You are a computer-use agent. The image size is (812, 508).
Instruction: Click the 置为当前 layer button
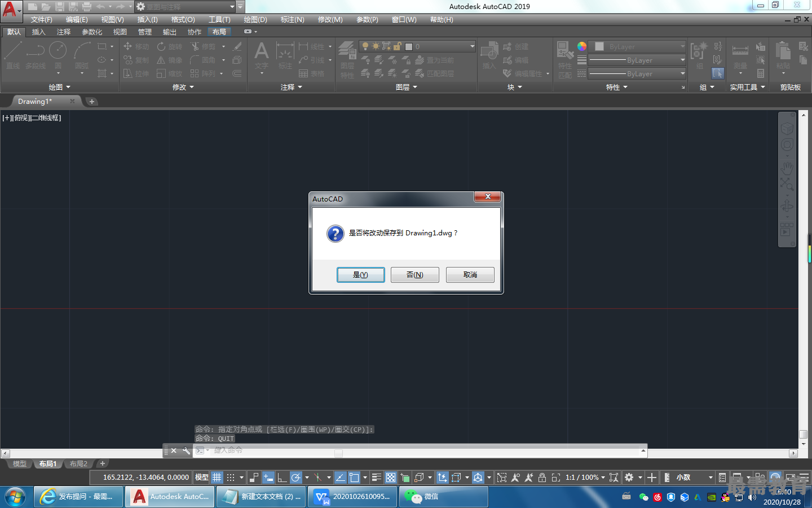434,60
